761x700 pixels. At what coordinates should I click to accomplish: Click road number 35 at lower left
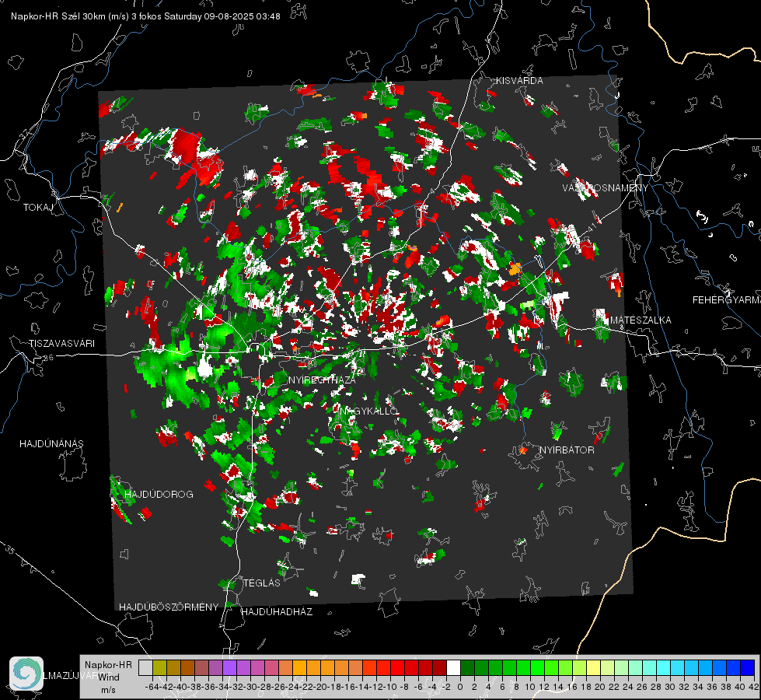9,549
